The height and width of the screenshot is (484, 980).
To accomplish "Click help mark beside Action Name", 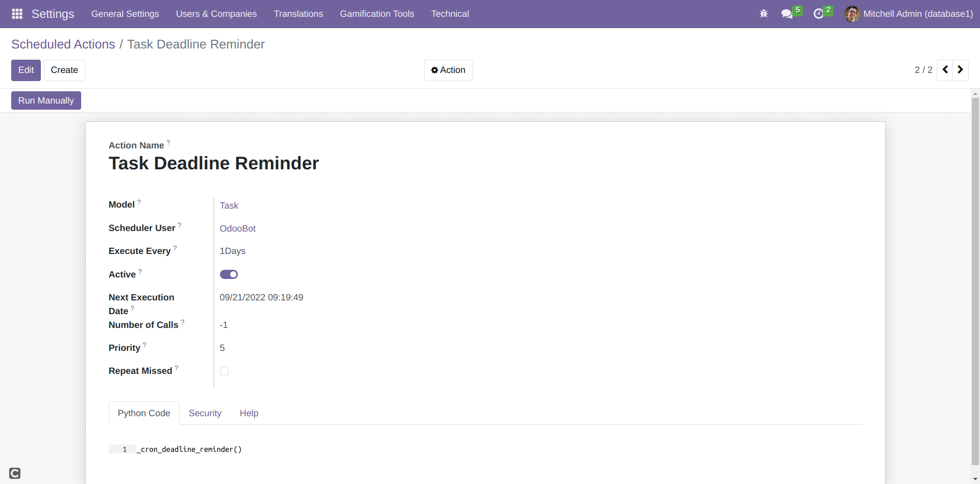I will click(x=168, y=143).
